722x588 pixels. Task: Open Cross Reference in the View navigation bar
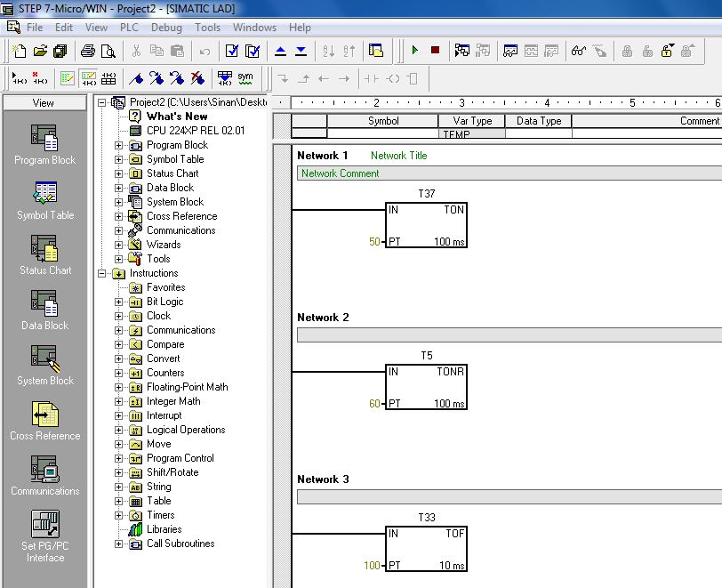coord(45,421)
